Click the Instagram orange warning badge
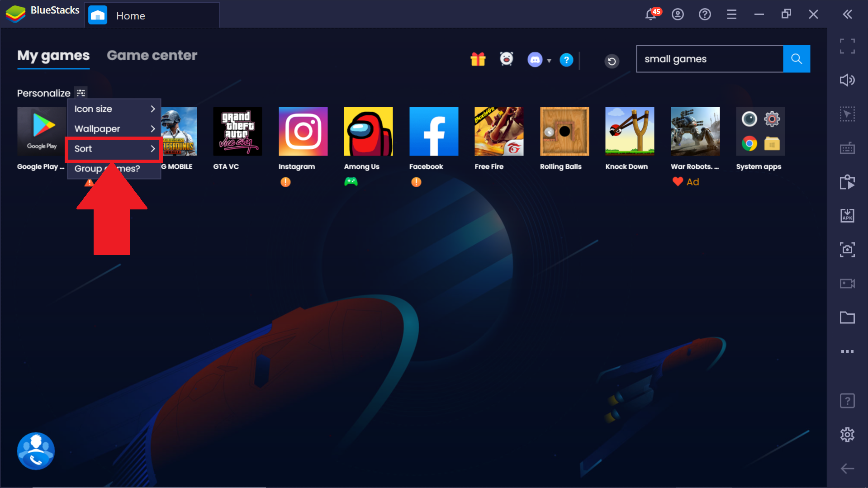The height and width of the screenshot is (488, 868). pos(285,182)
